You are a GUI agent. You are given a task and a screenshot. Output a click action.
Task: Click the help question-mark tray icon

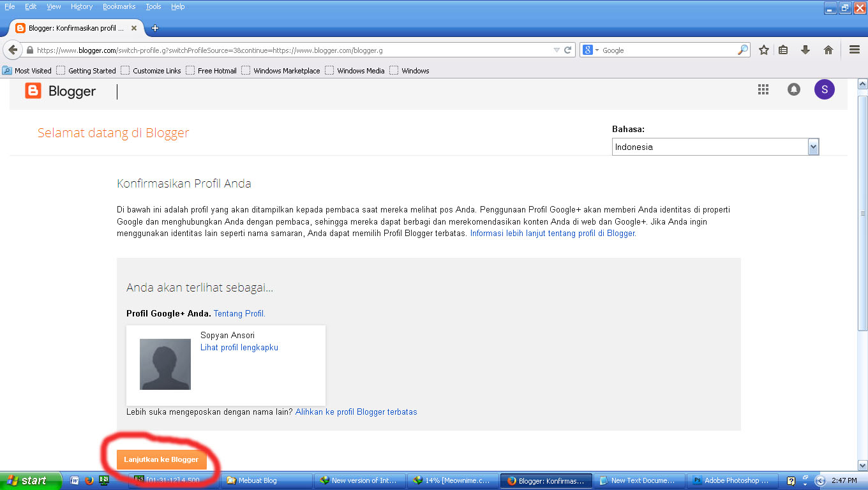click(791, 481)
